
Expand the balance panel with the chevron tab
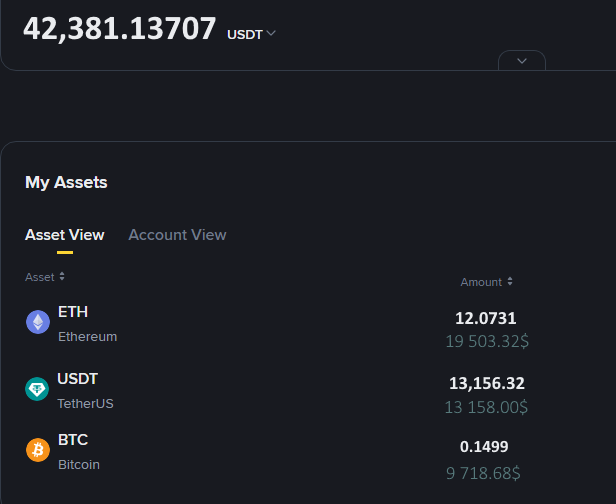click(522, 61)
